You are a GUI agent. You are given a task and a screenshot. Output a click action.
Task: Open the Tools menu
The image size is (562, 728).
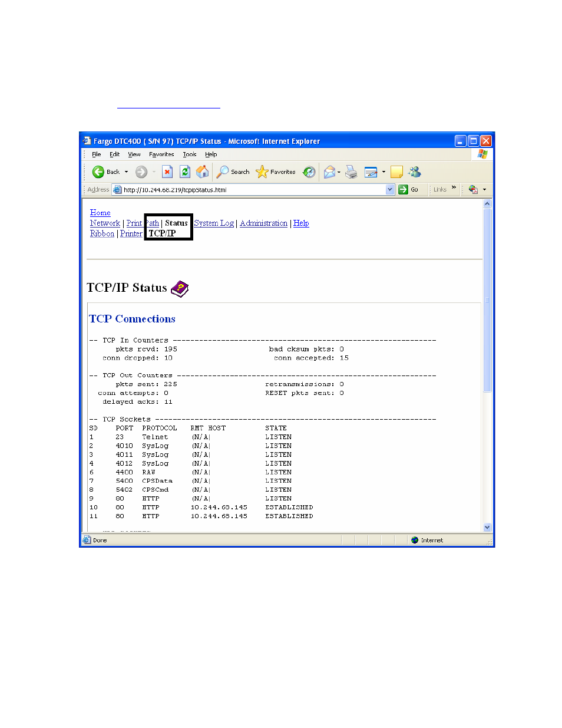click(190, 154)
